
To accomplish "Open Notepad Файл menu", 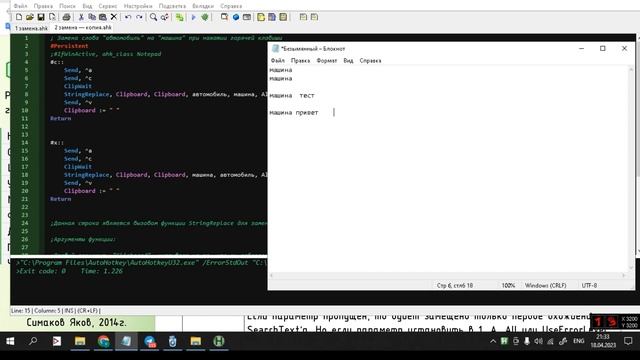I will coord(278,60).
